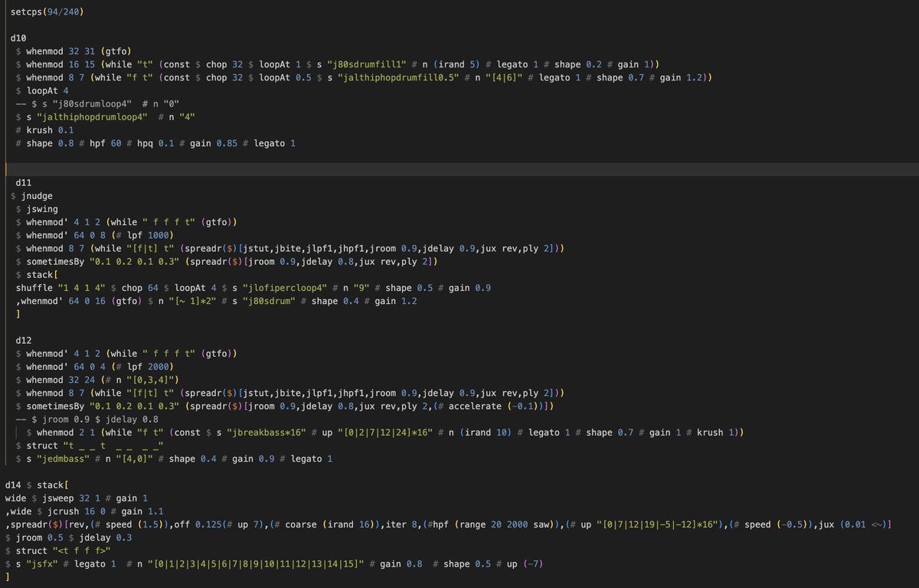Select the "jalthiphopdrumloop4" sample string
The width and height of the screenshot is (919, 588).
pos(90,116)
